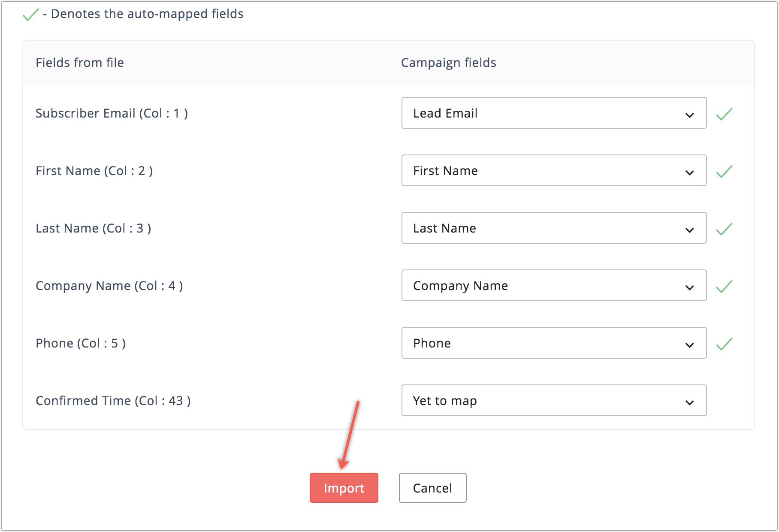Click the Confirmed Time (Col : 43) label

(113, 401)
